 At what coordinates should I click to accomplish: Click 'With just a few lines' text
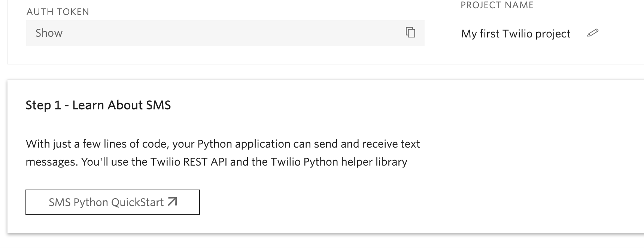(x=67, y=144)
